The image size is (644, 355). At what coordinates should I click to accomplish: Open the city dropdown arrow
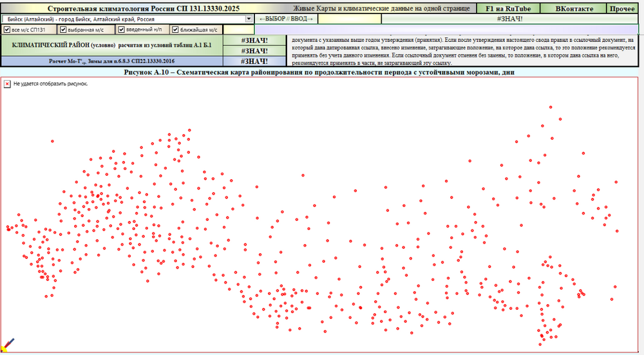(x=249, y=19)
